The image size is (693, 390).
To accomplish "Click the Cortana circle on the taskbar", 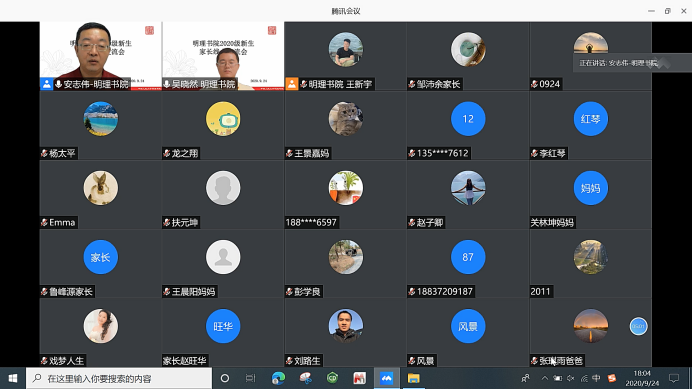I will pos(225,379).
